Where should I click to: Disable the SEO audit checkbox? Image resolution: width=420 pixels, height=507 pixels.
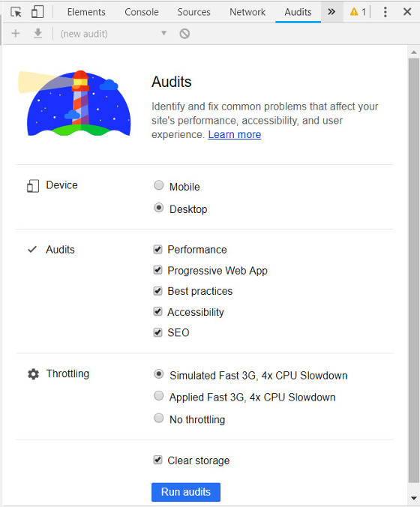(x=157, y=332)
